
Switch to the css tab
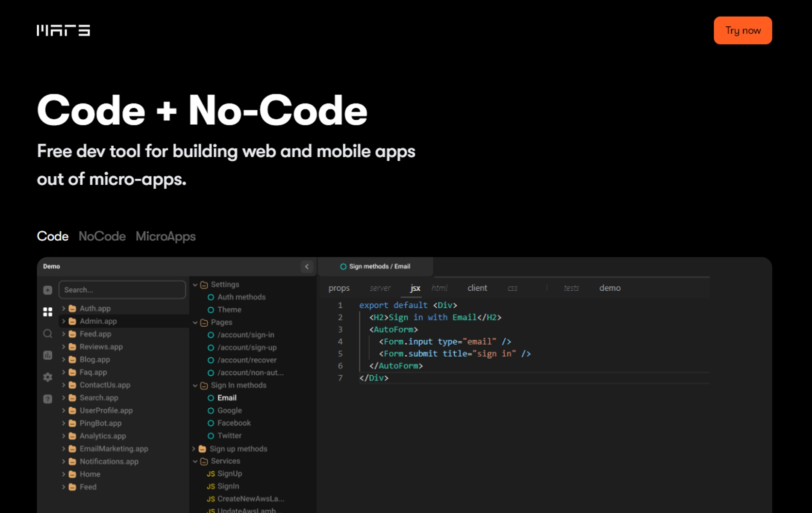512,288
